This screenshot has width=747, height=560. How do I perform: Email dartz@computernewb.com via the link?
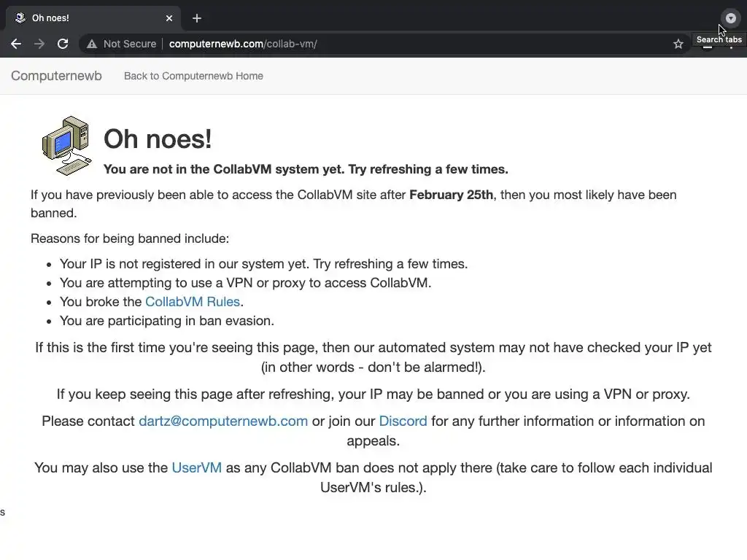223,421
